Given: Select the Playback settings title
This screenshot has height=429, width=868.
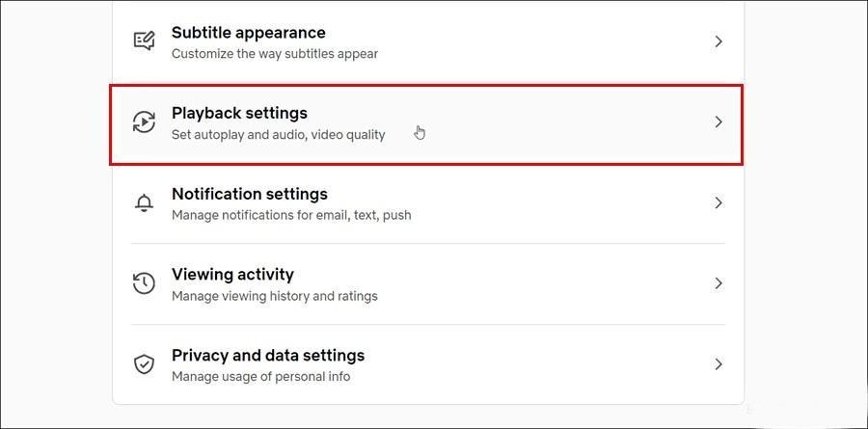Looking at the screenshot, I should click(x=239, y=113).
